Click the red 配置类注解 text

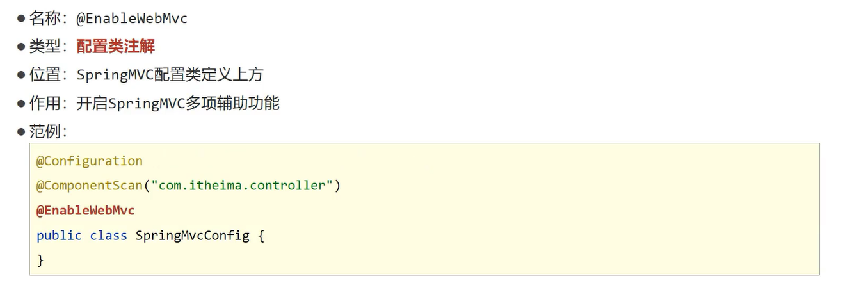(x=115, y=47)
